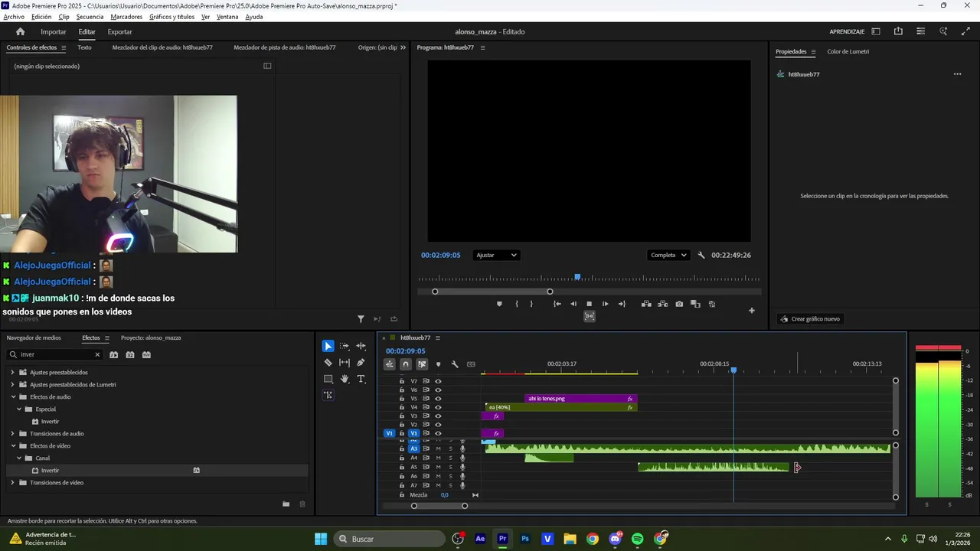Image resolution: width=980 pixels, height=551 pixels.
Task: Click the Add Marker icon in Program monitor
Action: click(500, 304)
